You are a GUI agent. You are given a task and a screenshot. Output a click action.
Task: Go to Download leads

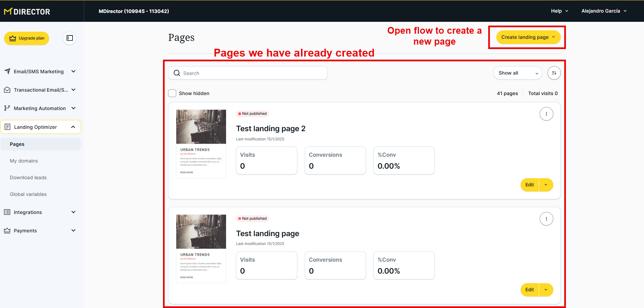[28, 178]
